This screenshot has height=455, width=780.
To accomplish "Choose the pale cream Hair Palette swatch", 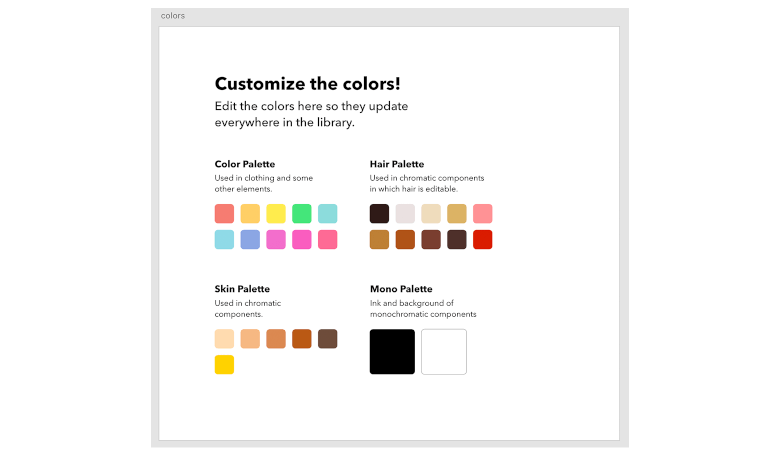I will click(x=431, y=213).
